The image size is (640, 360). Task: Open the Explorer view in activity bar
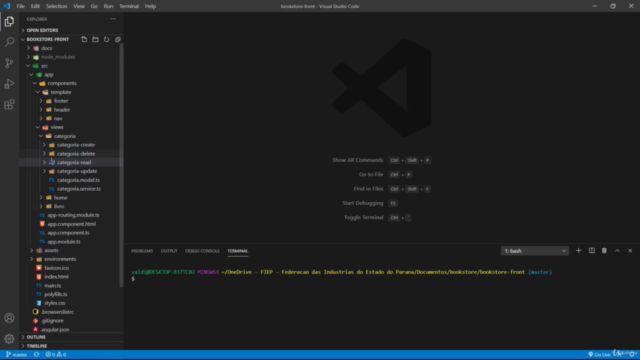(9, 21)
